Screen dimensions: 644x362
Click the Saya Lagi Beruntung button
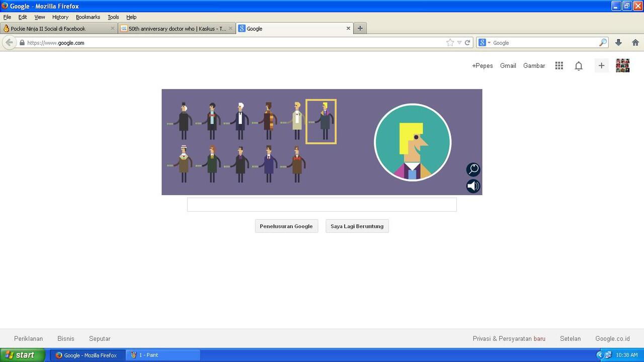[357, 226]
